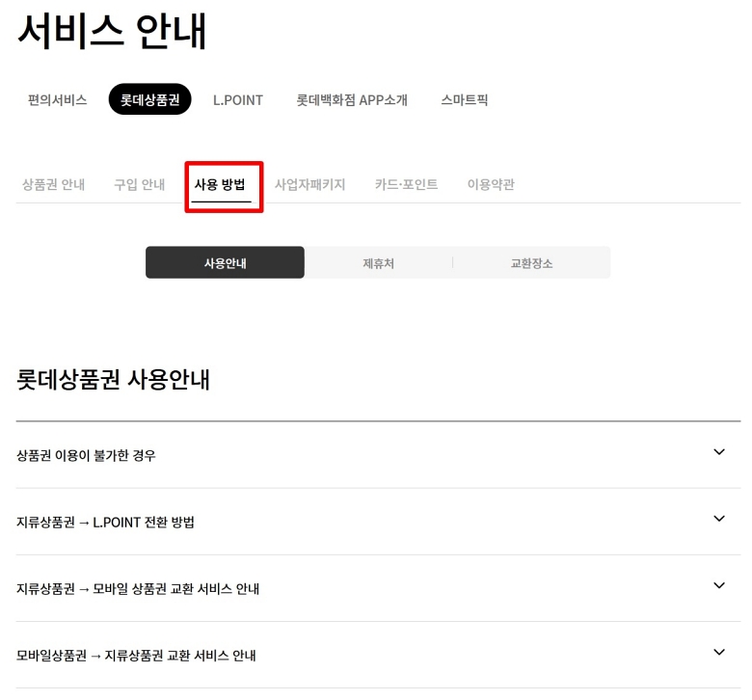Expand chevron for 모바일상품권 → 지류상품권 교환

pos(719,652)
